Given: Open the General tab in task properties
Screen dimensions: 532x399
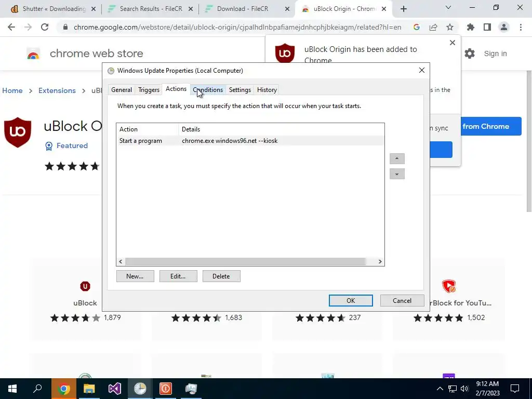Looking at the screenshot, I should coord(122,90).
